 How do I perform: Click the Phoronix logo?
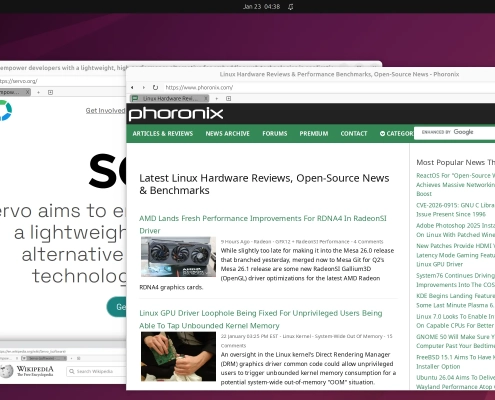[176, 114]
